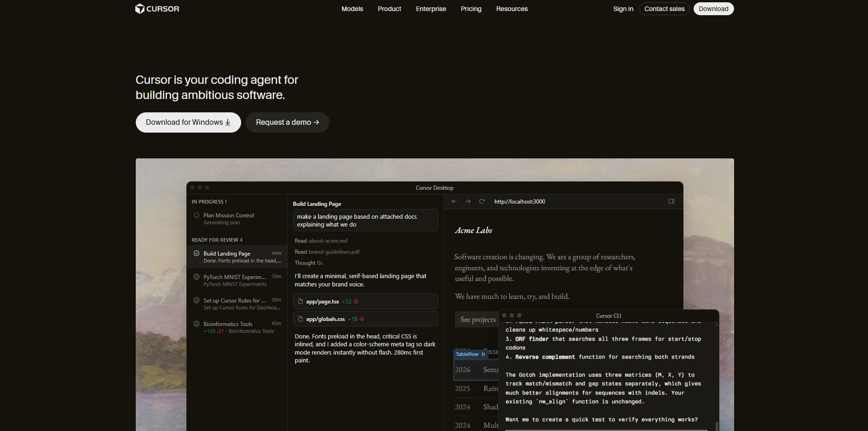This screenshot has width=868, height=431.
Task: Open the app/globals.css file diff
Action: point(365,319)
